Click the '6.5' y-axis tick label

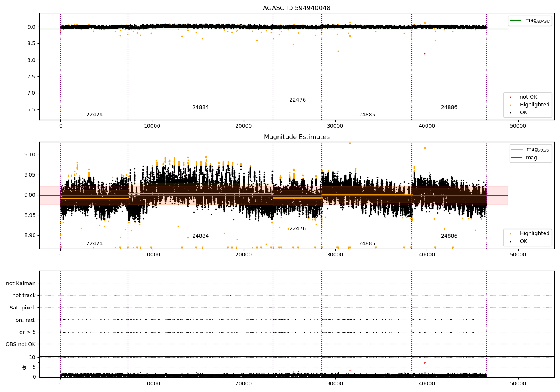point(31,109)
